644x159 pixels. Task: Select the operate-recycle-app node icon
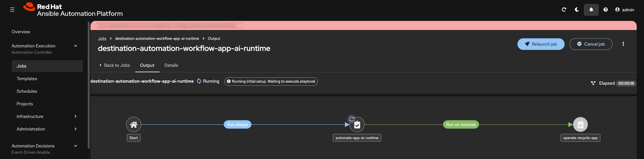point(580,124)
